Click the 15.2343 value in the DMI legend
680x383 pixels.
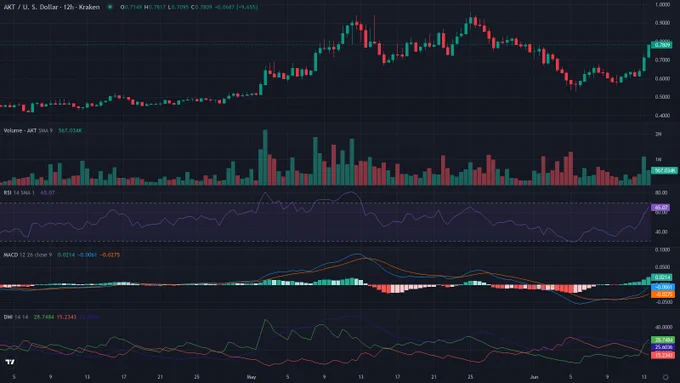point(66,317)
